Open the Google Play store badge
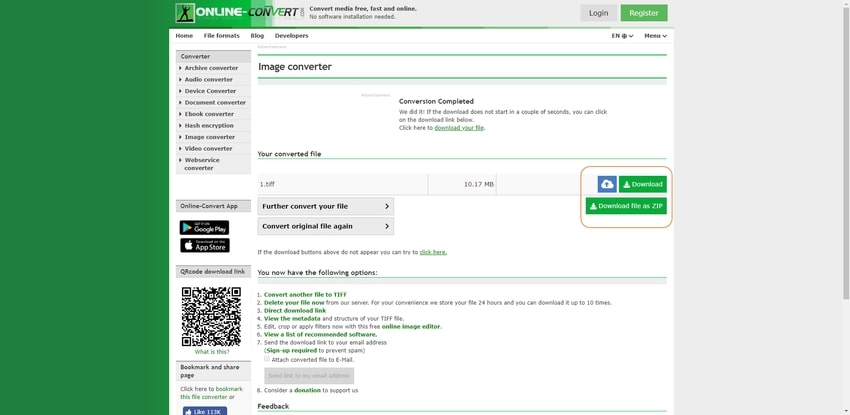Screen dimensions: 850x415 point(204,228)
